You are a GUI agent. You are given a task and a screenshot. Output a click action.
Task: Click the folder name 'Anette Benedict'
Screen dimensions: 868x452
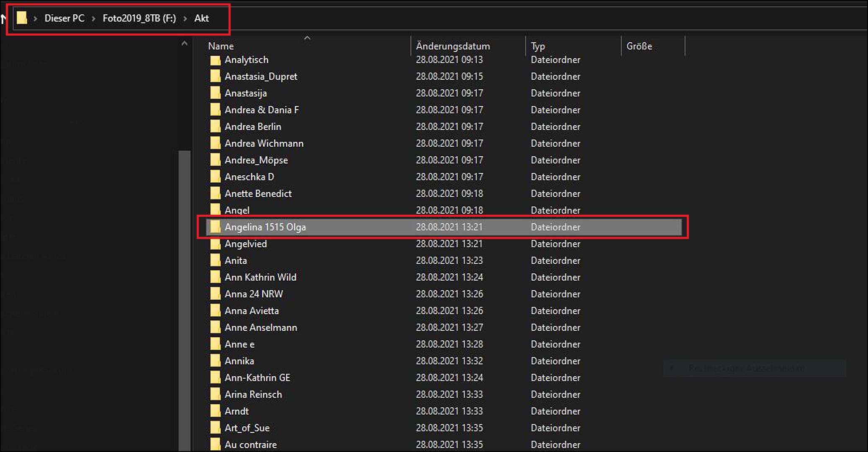pos(258,194)
